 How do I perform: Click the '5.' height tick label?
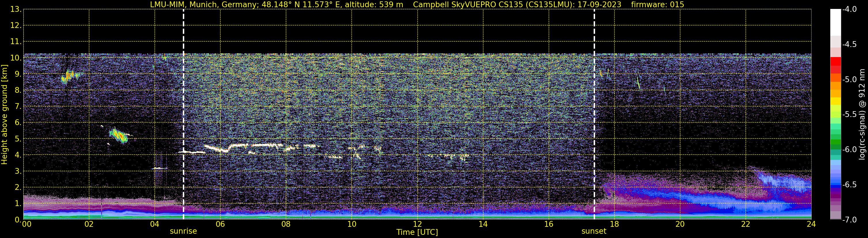pos(18,139)
